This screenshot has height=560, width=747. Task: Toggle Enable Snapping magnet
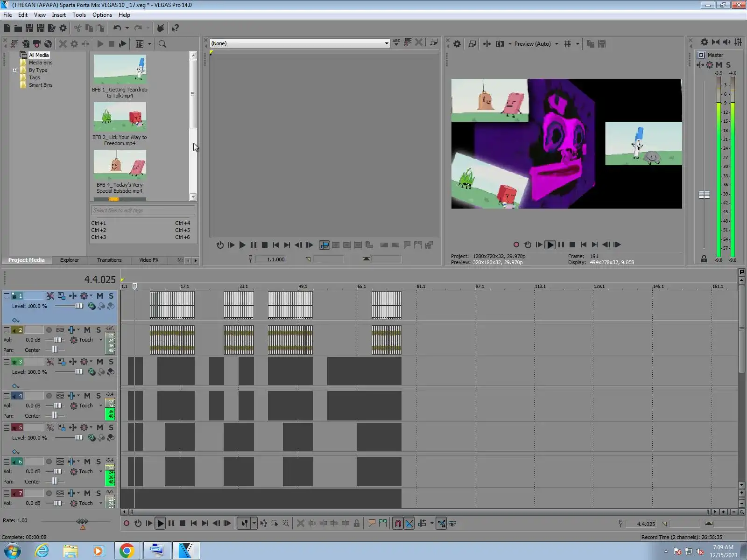pyautogui.click(x=398, y=524)
